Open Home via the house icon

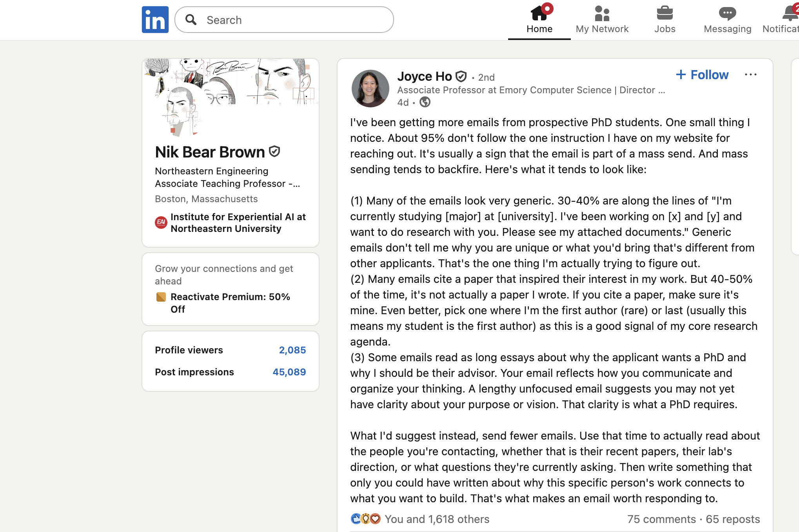[x=539, y=13]
